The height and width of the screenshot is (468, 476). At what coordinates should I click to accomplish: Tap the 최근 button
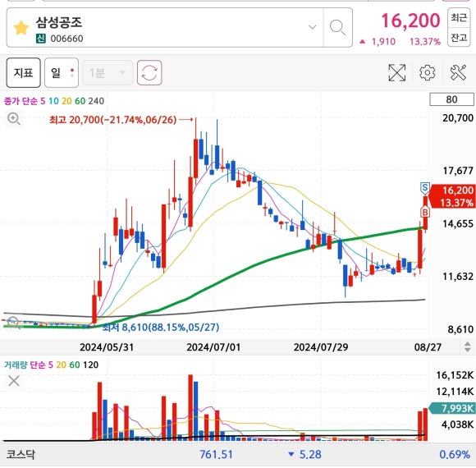[x=459, y=17]
